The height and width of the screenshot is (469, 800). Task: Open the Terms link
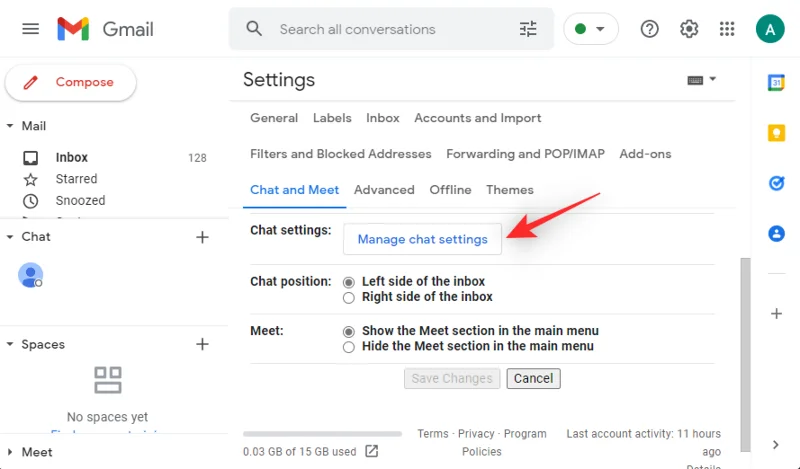click(x=433, y=434)
